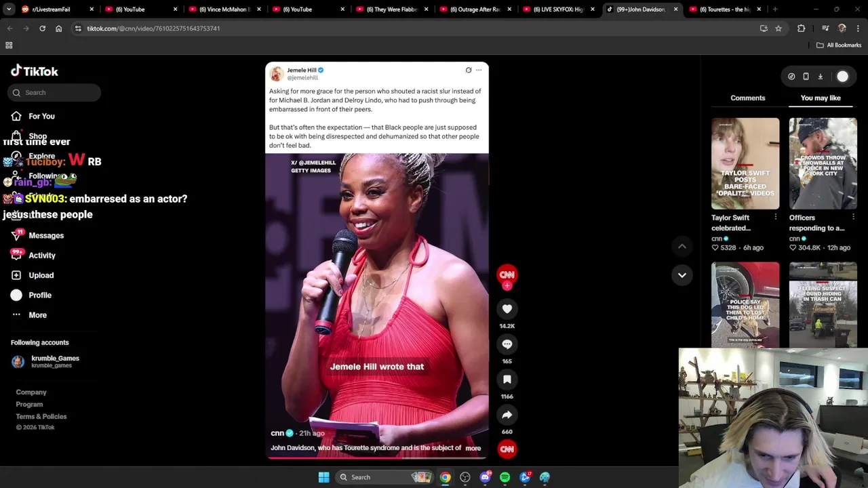Viewport: 868px width, 488px height.
Task: Click the TikTok address bar URL
Action: point(153,28)
